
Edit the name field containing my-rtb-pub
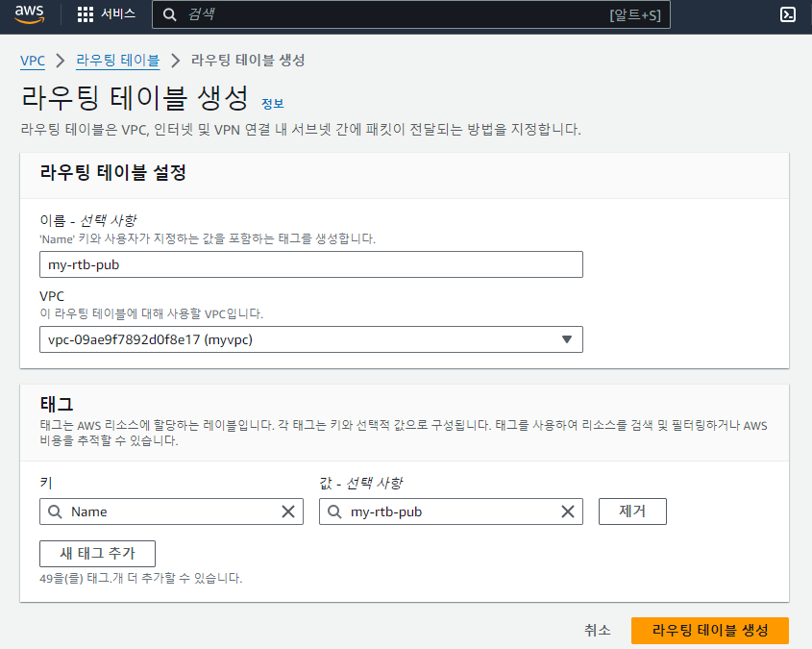pyautogui.click(x=311, y=264)
